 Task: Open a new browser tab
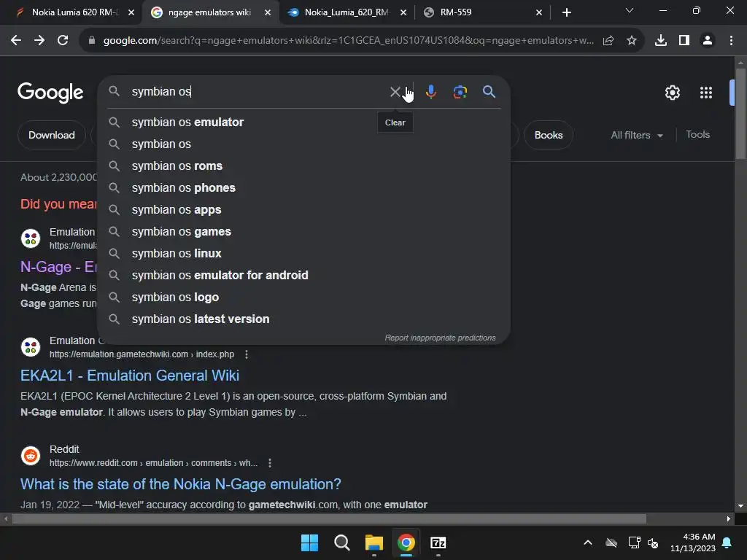566,12
